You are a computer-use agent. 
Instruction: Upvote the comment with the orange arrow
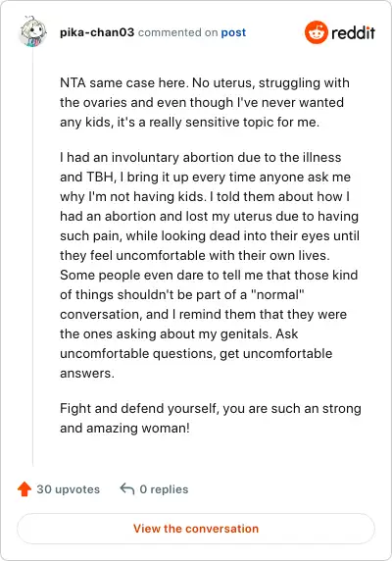(x=24, y=488)
